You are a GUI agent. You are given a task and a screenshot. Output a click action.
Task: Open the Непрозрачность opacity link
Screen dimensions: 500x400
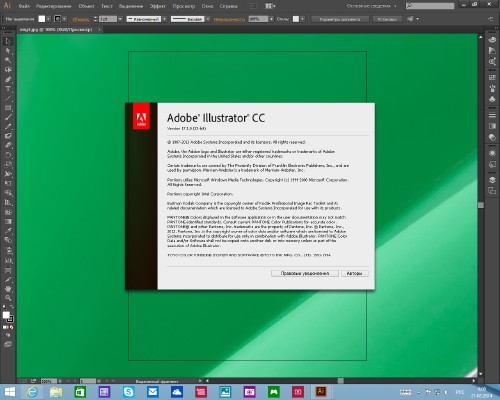click(229, 19)
